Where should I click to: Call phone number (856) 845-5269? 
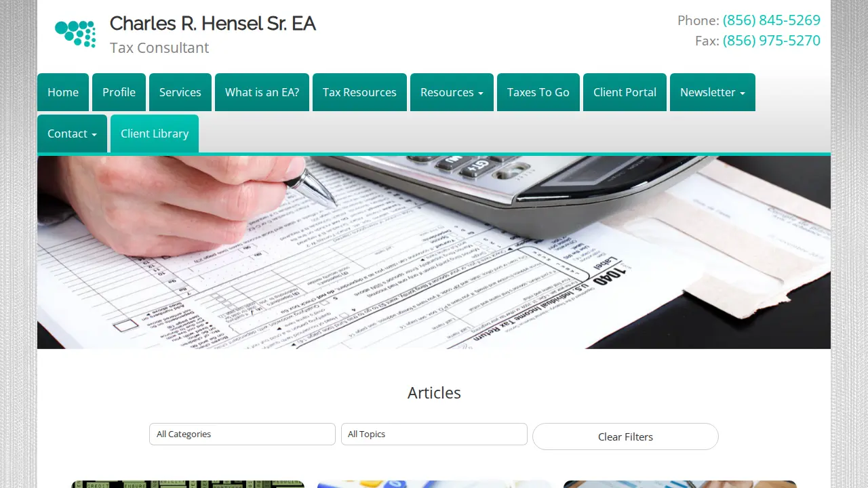(772, 20)
